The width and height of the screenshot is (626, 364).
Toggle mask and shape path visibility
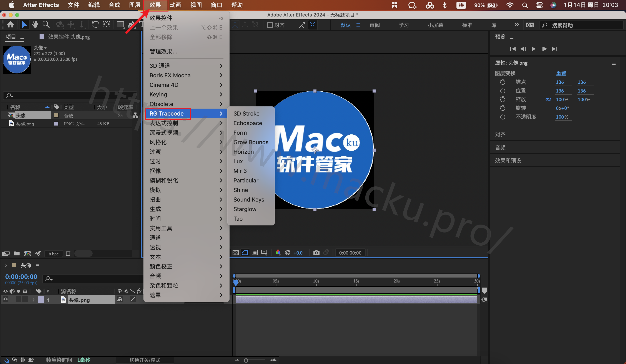tap(245, 253)
